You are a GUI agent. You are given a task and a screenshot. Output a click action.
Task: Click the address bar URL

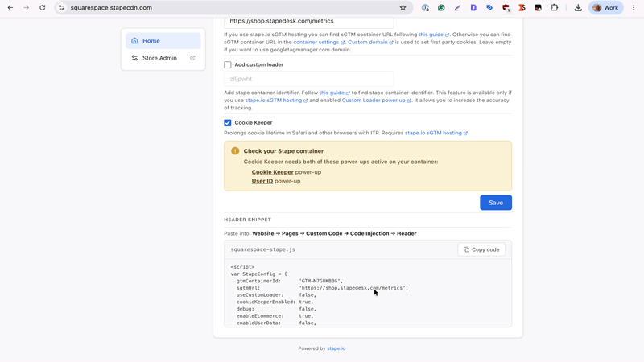[x=111, y=7]
